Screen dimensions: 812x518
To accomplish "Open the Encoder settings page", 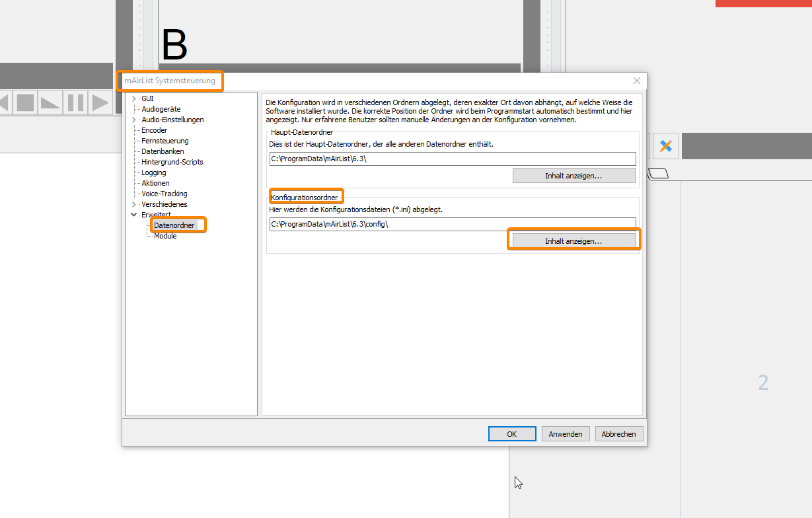I will point(154,130).
